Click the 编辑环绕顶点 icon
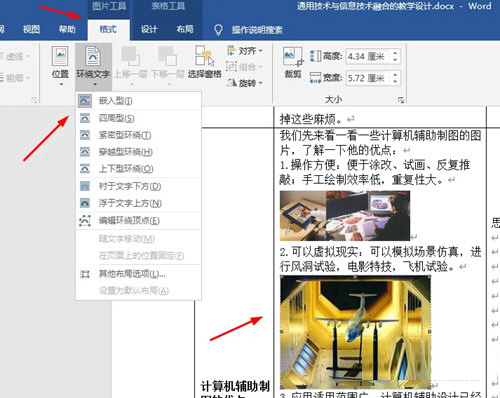Viewport: 500px width, 398px height. [x=85, y=220]
